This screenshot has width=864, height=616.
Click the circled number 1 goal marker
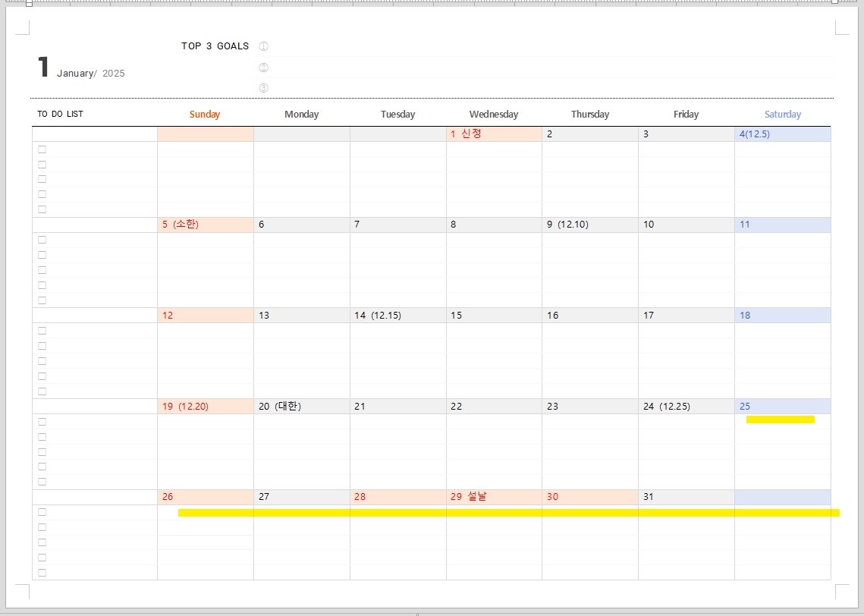point(263,46)
